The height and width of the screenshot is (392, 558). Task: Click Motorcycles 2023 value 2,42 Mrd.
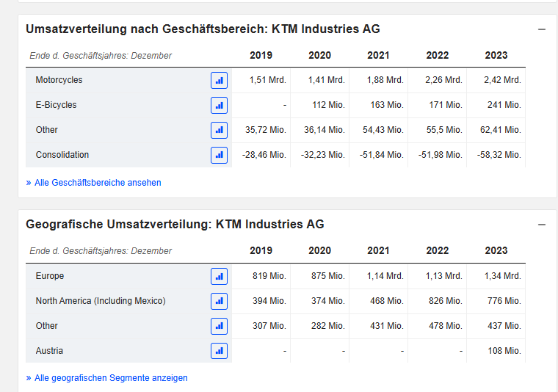[x=502, y=80]
